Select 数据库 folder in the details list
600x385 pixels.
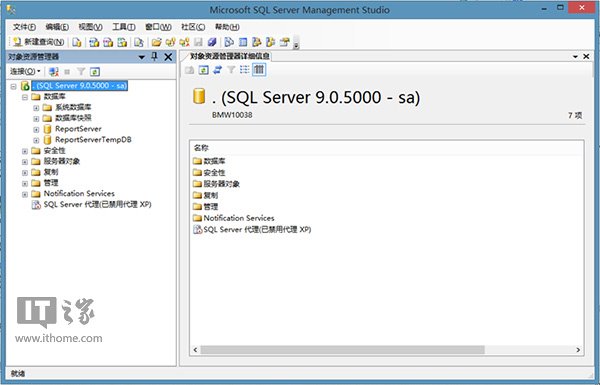[x=214, y=161]
